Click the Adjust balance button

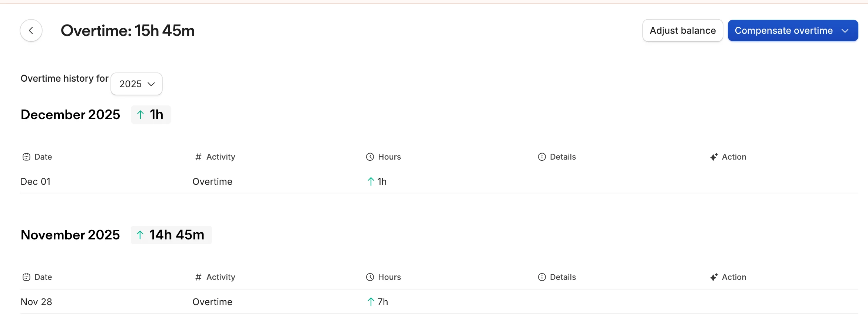(x=683, y=31)
